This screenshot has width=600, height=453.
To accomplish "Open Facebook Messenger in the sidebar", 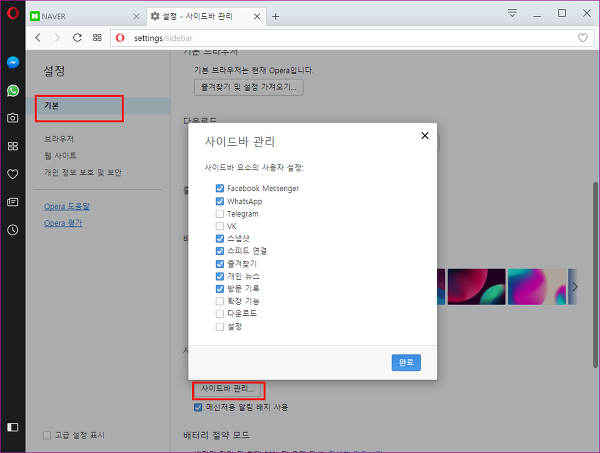I will (13, 62).
